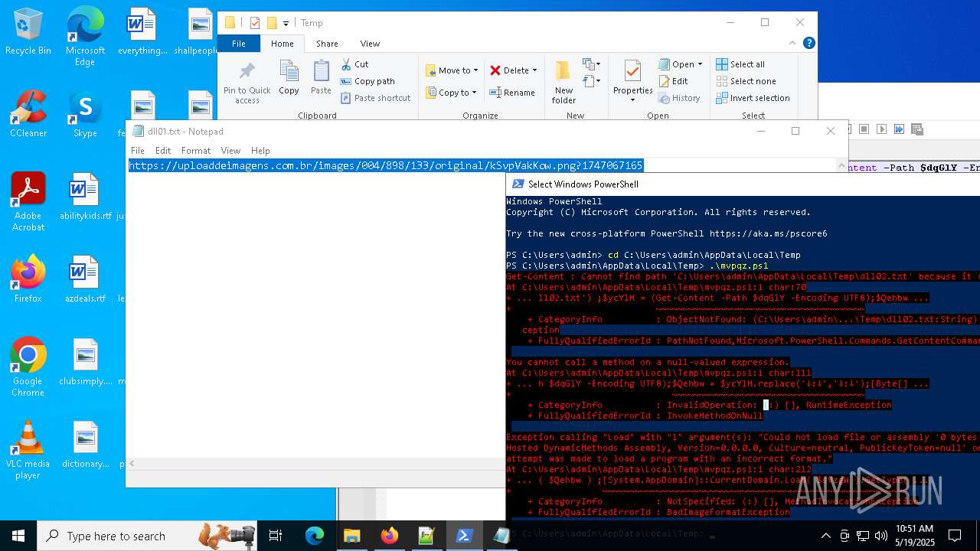Viewport: 980px width, 551px height.
Task: Click the volume icon in system tray
Action: [881, 536]
